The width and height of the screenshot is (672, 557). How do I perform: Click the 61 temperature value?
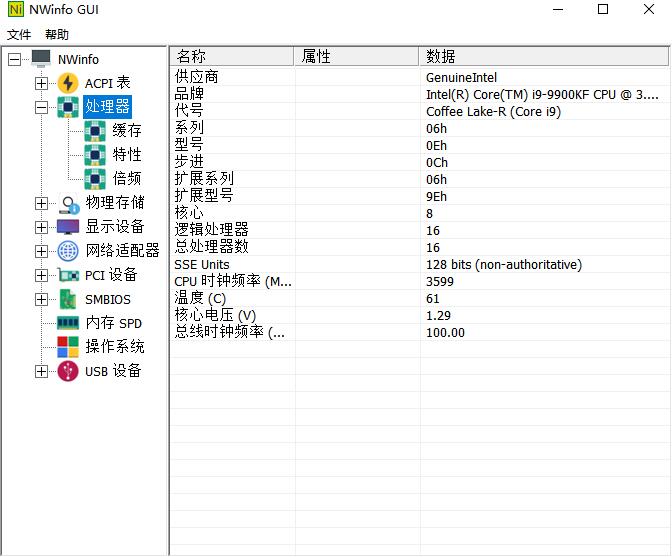tap(432, 299)
